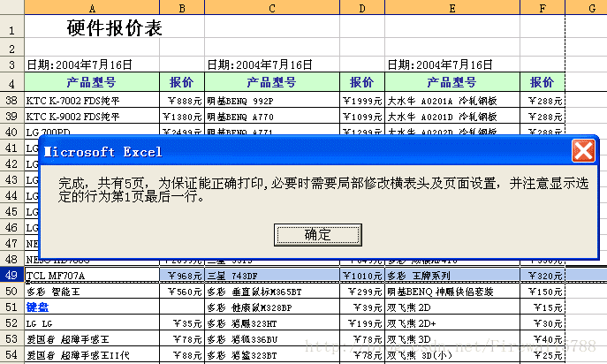Viewport: 607px width, 364px height.
Task: Select column D header
Action: (x=362, y=8)
